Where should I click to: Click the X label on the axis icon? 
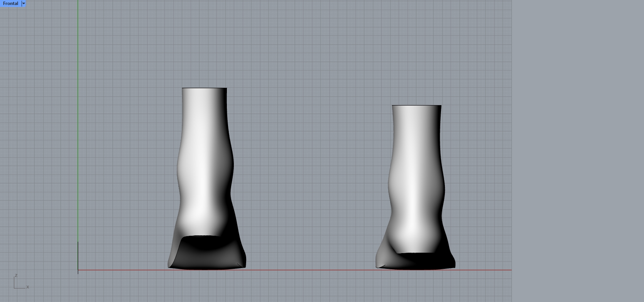[x=28, y=287]
